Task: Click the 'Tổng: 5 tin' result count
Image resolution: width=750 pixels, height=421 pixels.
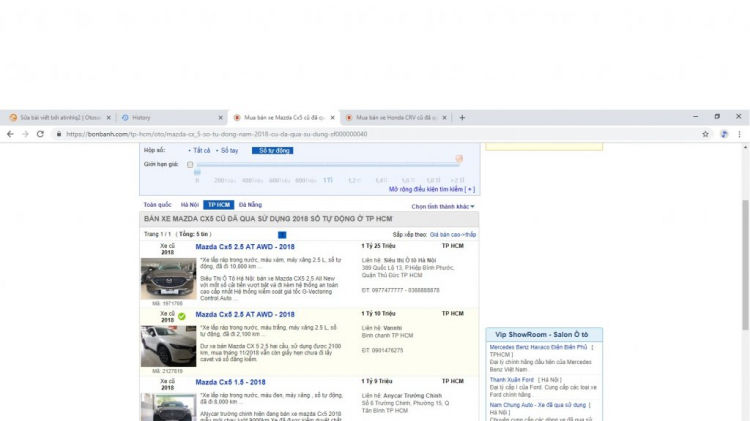Action: pos(194,234)
